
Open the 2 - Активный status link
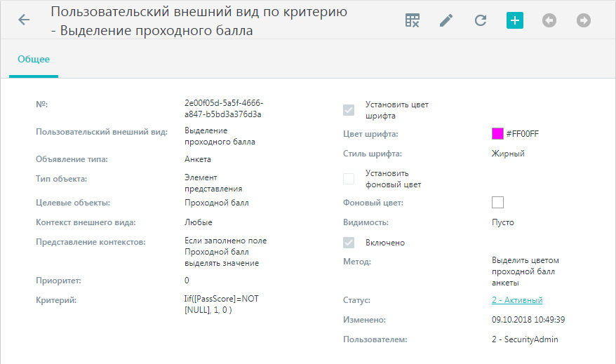(517, 300)
